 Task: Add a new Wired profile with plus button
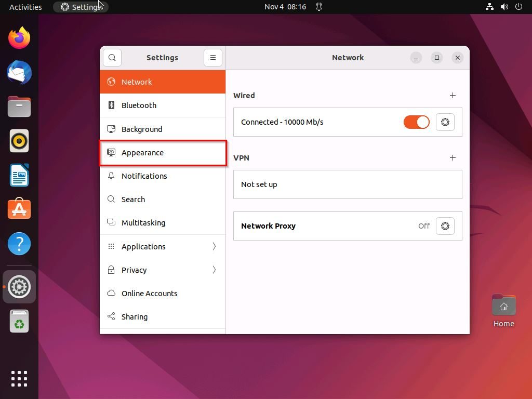tap(453, 96)
